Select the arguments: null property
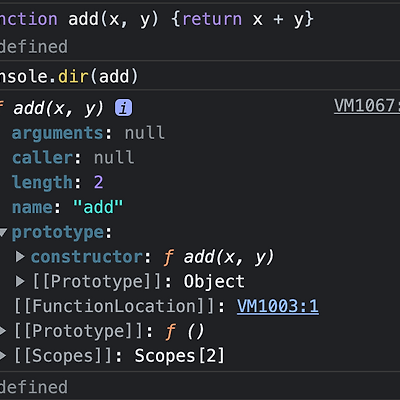The height and width of the screenshot is (400, 400). [88, 133]
